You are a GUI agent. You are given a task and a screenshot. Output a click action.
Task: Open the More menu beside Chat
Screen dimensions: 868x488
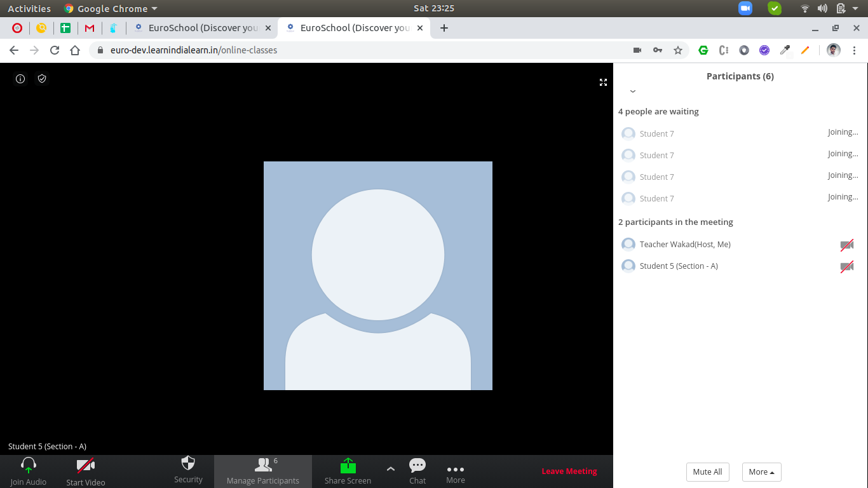[x=456, y=470]
